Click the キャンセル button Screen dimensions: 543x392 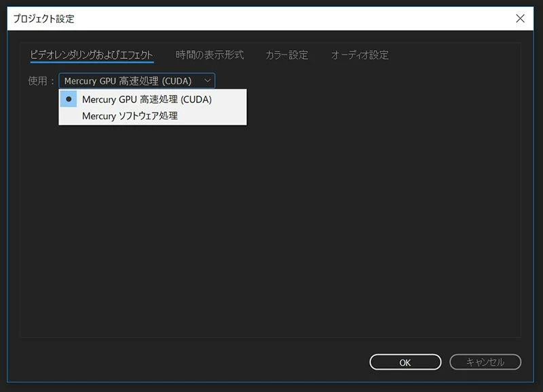pos(485,362)
